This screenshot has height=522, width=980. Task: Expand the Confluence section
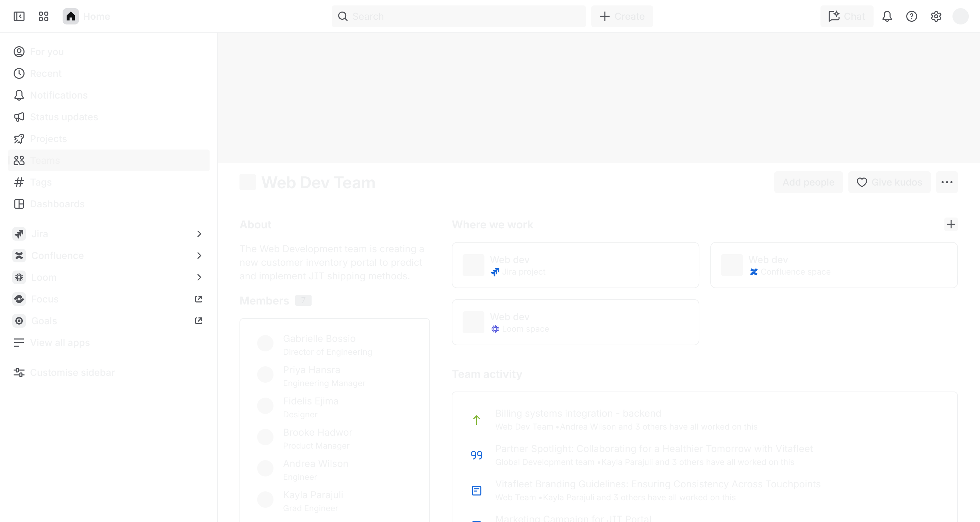[199, 256]
